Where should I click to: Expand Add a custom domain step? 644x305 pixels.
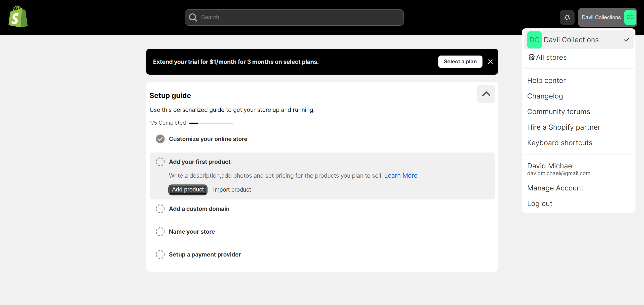click(199, 209)
